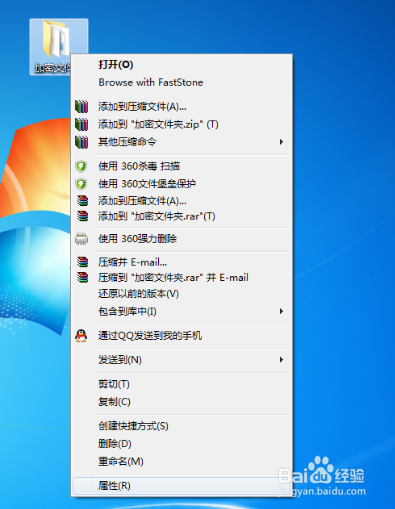Viewport: 395px width, 509px height.
Task: Select Browse with FastStone
Action: click(x=182, y=82)
